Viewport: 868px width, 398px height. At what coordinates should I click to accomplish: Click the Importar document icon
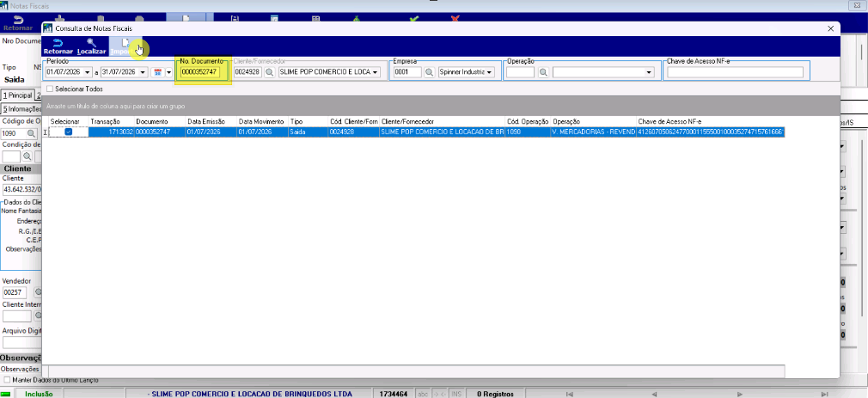coord(126,43)
